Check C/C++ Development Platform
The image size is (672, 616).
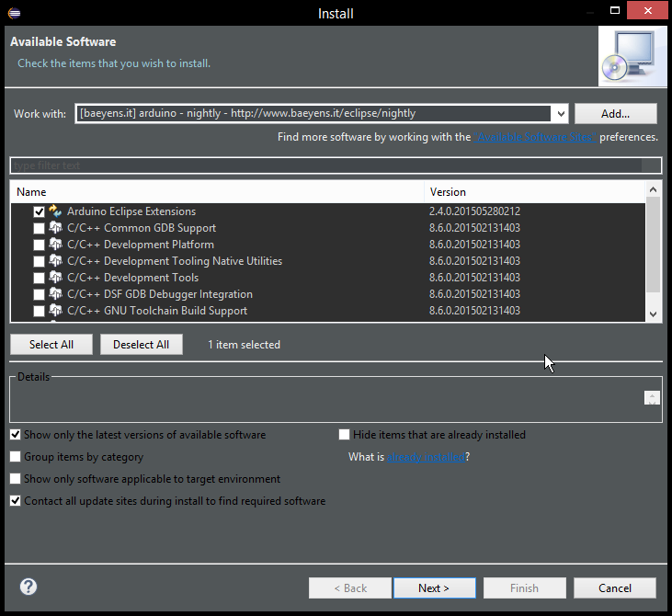39,245
